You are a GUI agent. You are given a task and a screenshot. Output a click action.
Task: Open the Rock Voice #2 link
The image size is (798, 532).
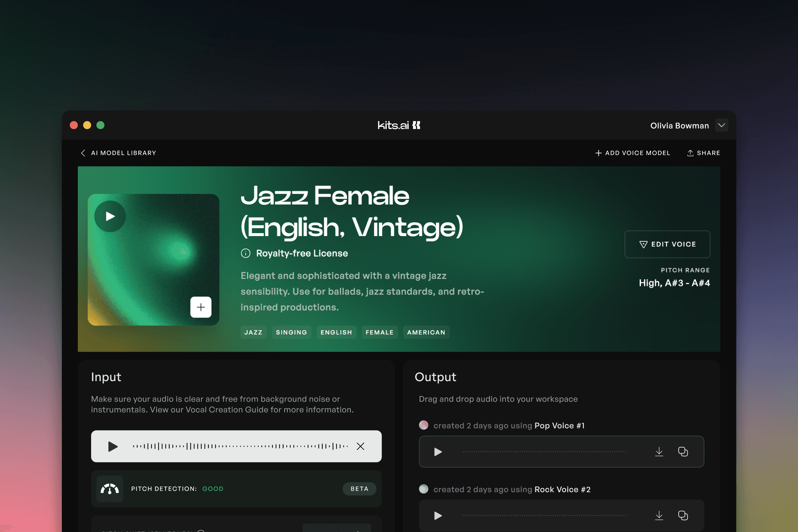coord(563,489)
